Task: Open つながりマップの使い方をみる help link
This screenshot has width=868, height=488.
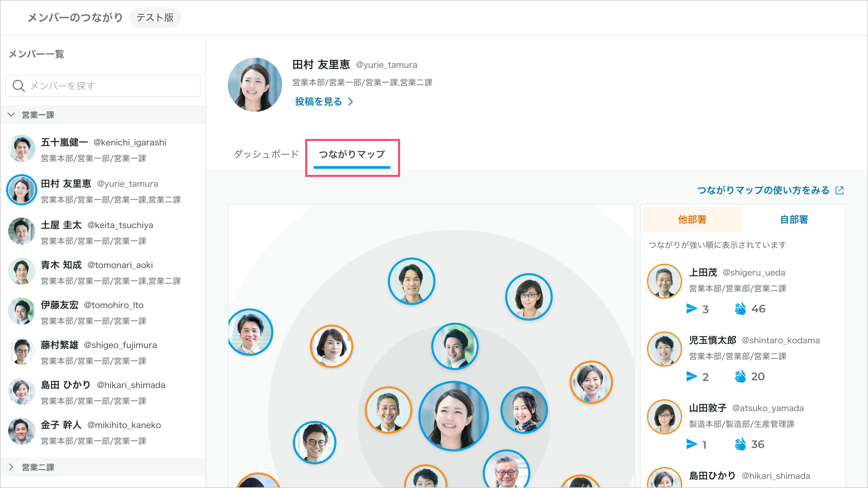Action: point(770,190)
